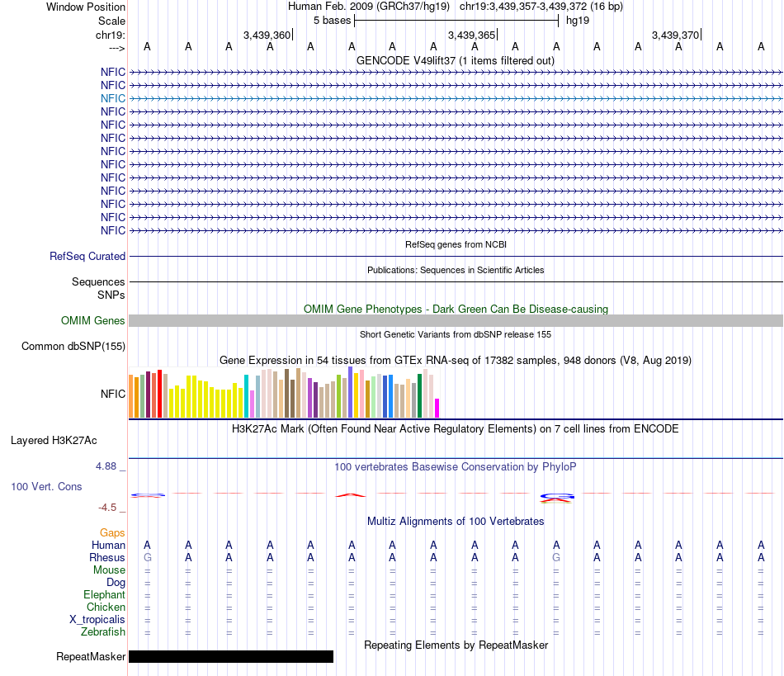Click the '--->' sequence direction label
The height and width of the screenshot is (676, 784).
pyautogui.click(x=116, y=48)
